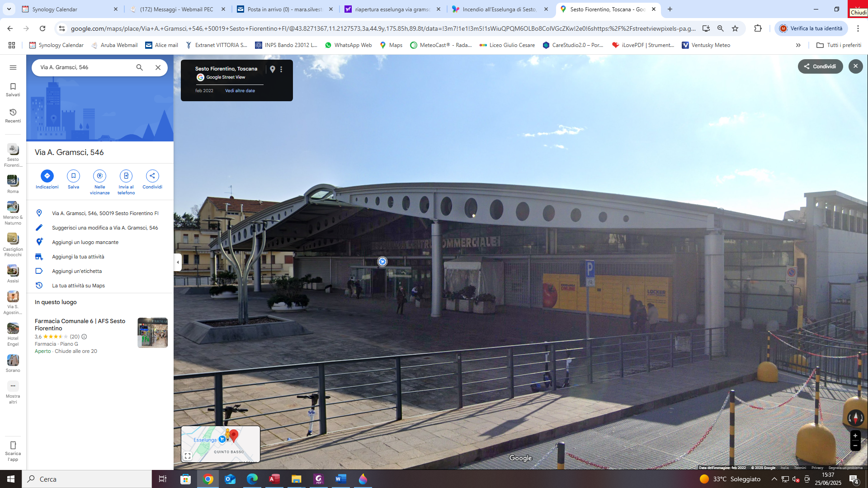The height and width of the screenshot is (488, 868).
Task: Click Invia al telefono icon
Action: (x=126, y=176)
